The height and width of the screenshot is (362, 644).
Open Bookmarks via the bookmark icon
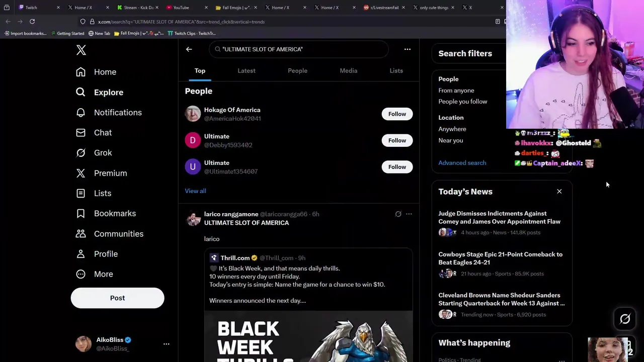tap(80, 213)
